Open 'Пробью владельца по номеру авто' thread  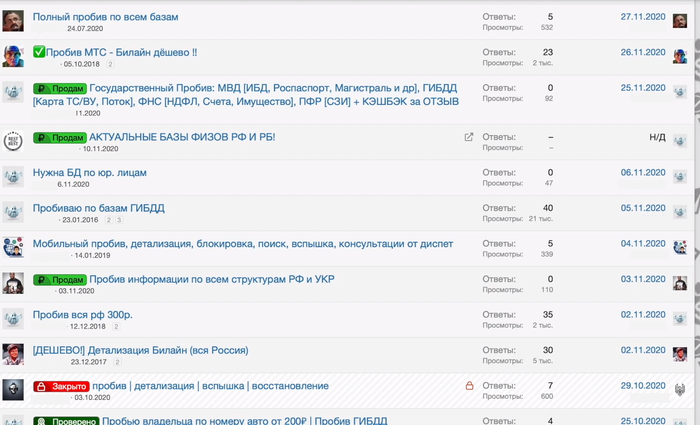pyautogui.click(x=245, y=421)
